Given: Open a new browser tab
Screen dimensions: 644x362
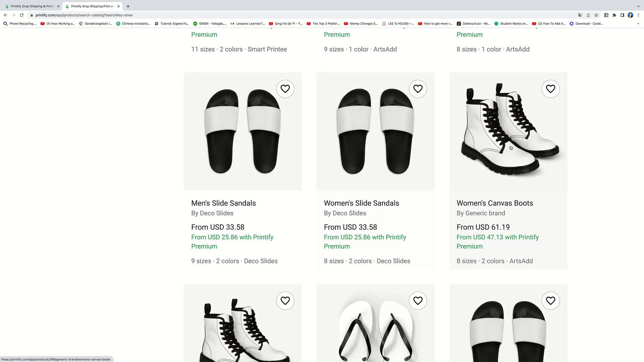Looking at the screenshot, I should pyautogui.click(x=128, y=6).
